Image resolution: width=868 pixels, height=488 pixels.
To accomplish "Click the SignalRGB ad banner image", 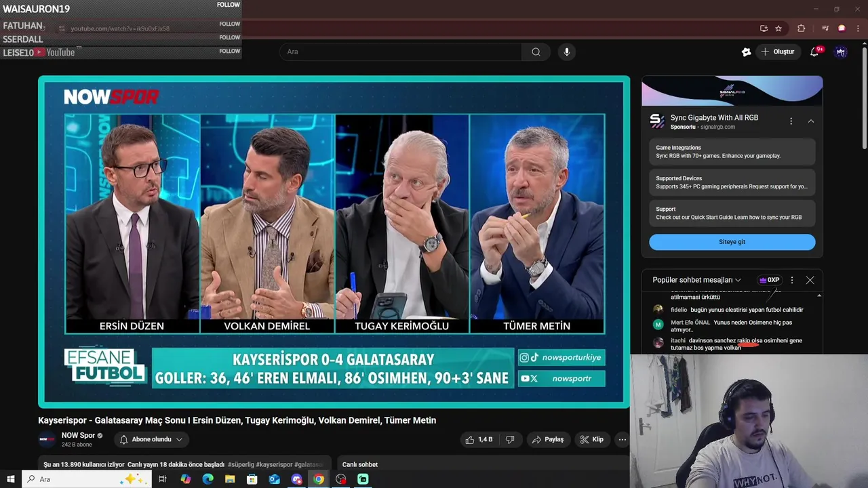I will (x=732, y=91).
